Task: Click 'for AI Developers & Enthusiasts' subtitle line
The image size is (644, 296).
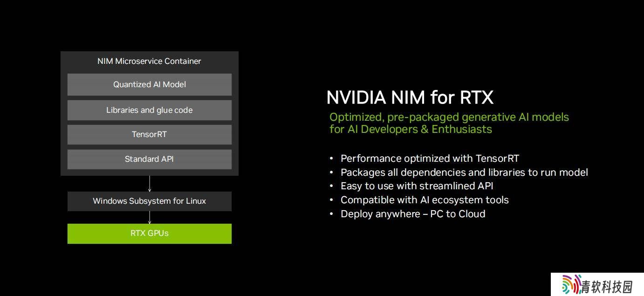Action: [x=411, y=129]
